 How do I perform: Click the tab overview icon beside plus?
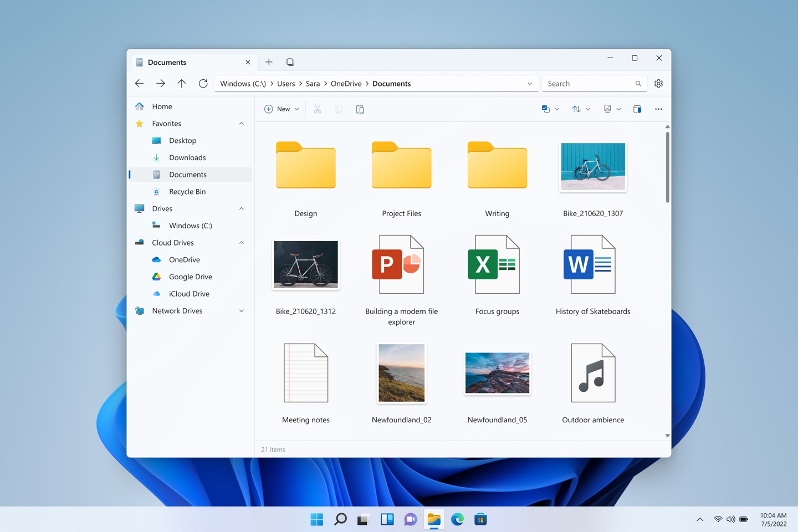pos(290,62)
